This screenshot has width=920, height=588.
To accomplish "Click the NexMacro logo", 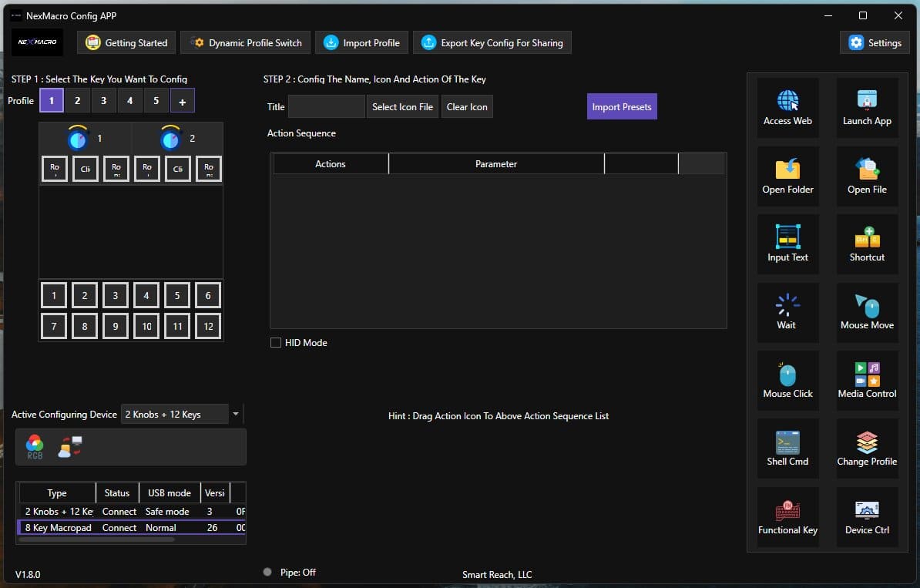I will pos(38,42).
